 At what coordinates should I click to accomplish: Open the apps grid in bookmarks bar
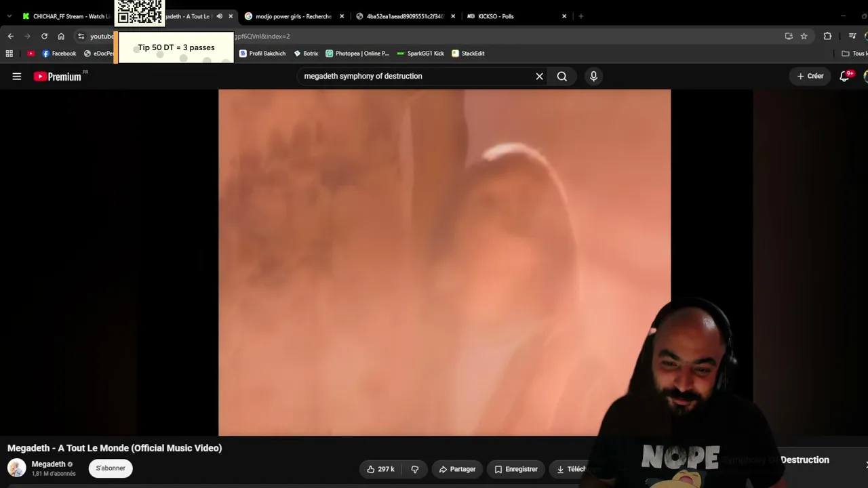tap(9, 54)
